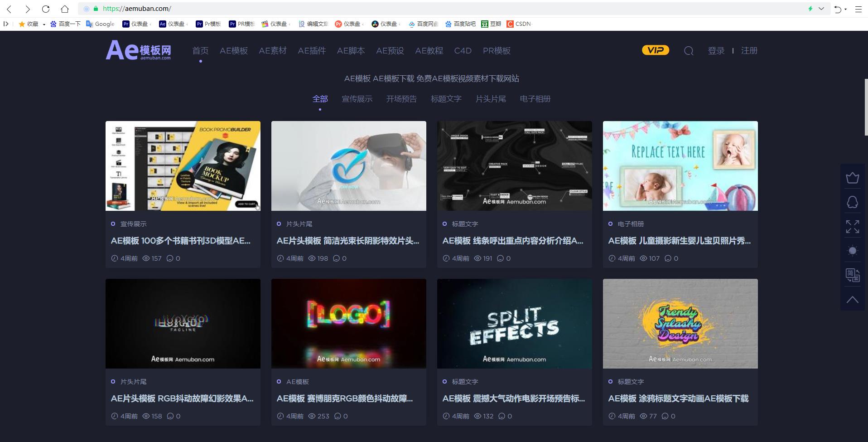Switch simplified-traditional Chinese via sidebar icon
The image size is (868, 442).
tap(852, 275)
